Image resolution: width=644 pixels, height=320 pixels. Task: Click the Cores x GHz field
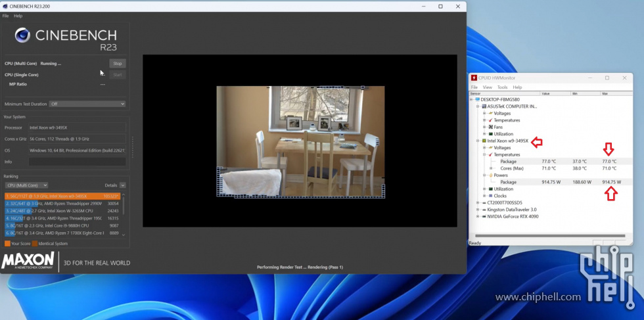click(x=78, y=139)
